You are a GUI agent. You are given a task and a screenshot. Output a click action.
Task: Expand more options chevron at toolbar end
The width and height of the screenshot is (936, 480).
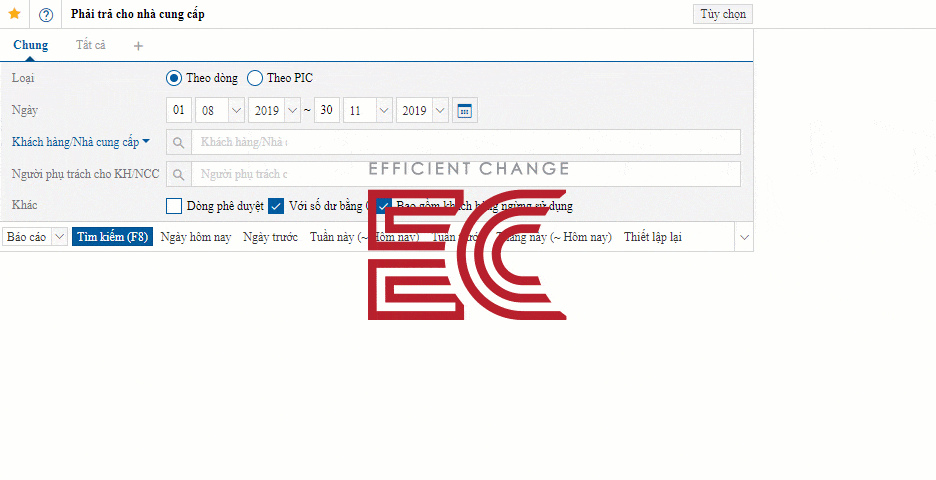[744, 237]
